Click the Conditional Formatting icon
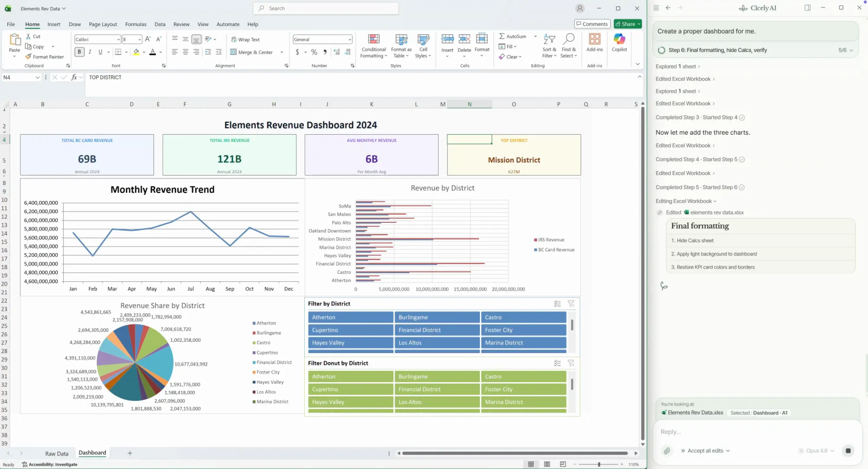This screenshot has width=868, height=469. [x=373, y=40]
